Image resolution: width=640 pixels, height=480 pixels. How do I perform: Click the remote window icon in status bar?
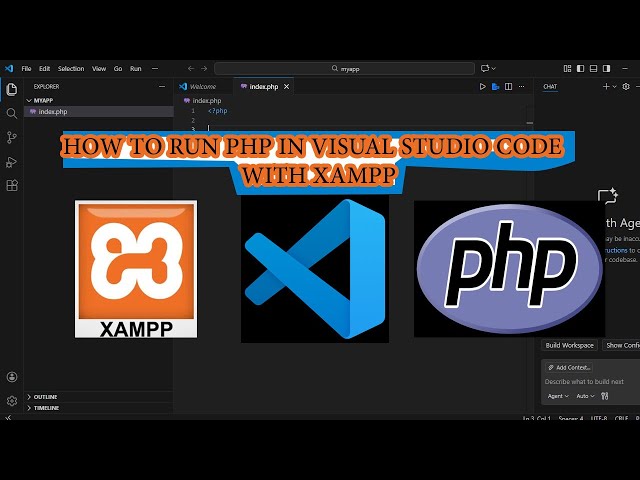(8, 418)
